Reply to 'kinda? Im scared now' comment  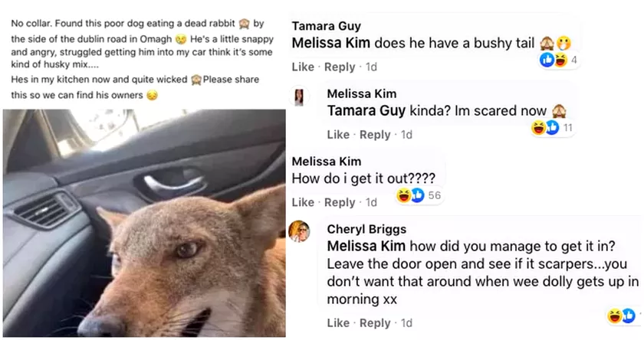pos(375,135)
